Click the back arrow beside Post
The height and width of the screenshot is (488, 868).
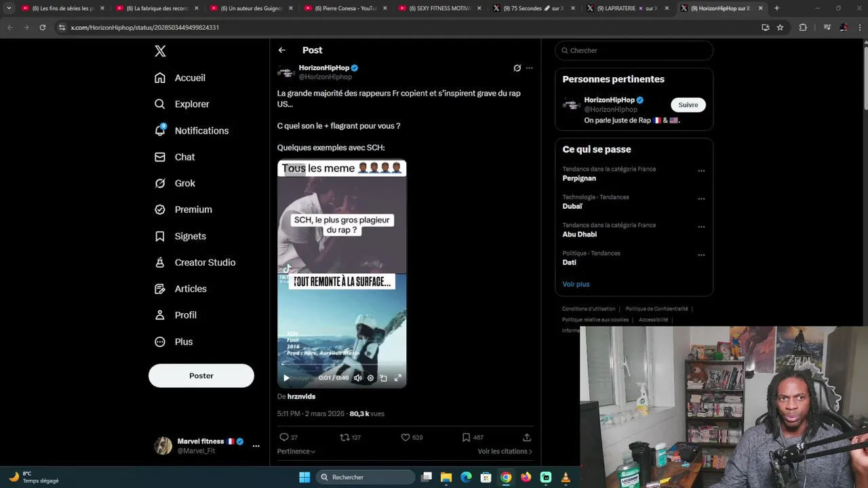tap(282, 50)
